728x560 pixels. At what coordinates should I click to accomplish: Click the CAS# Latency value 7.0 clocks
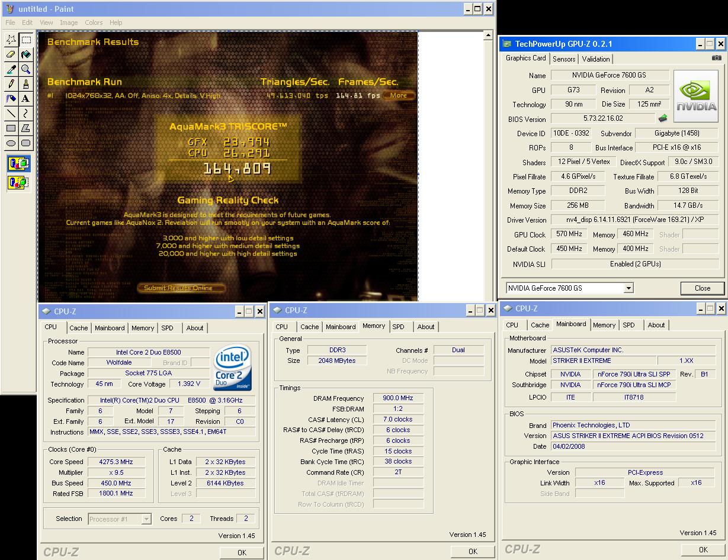pos(399,420)
